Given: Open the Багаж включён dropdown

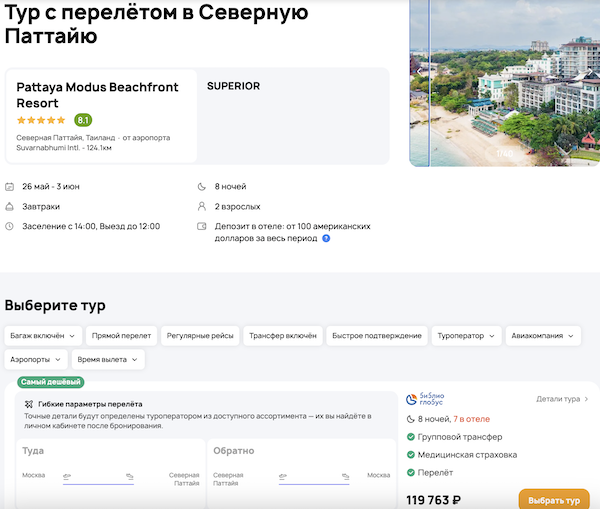Looking at the screenshot, I should pyautogui.click(x=43, y=336).
